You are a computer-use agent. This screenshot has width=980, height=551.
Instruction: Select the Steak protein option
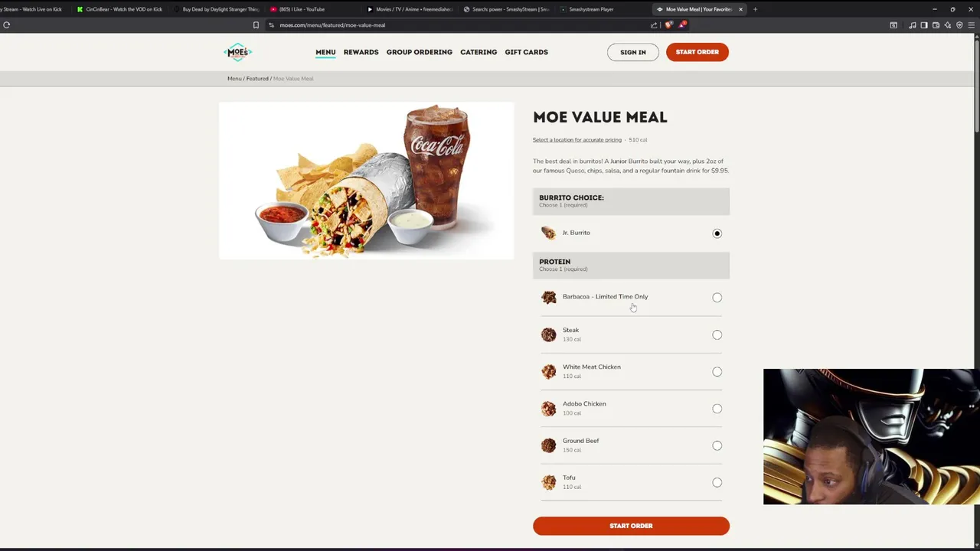631,334
